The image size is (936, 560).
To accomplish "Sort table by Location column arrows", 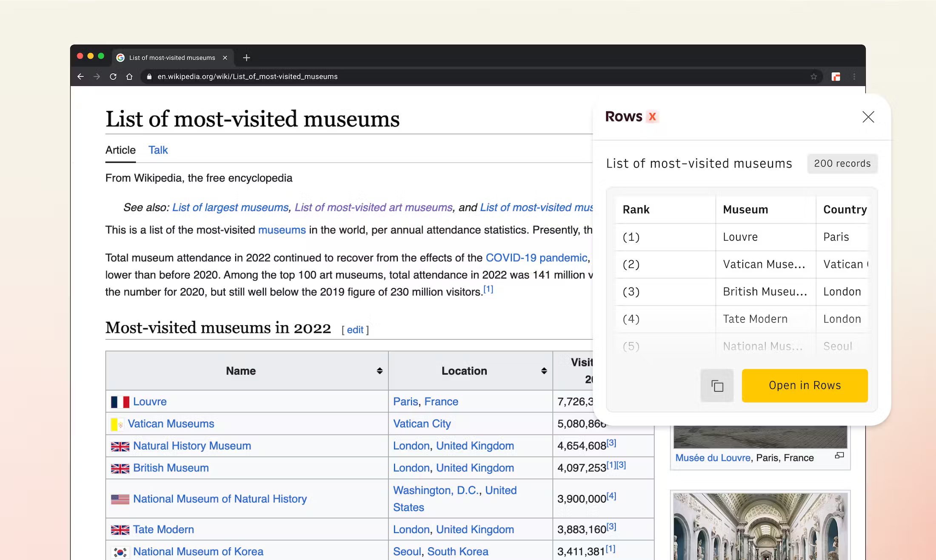I will (x=544, y=371).
